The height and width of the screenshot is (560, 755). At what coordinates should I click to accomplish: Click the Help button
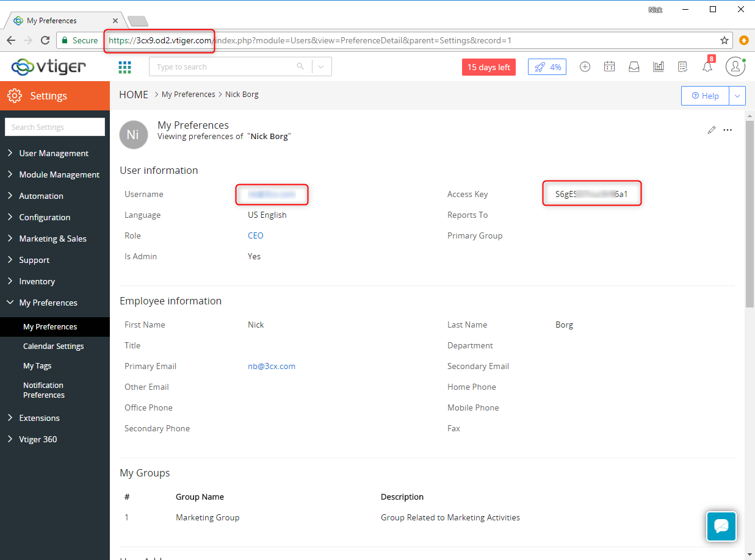pyautogui.click(x=705, y=96)
